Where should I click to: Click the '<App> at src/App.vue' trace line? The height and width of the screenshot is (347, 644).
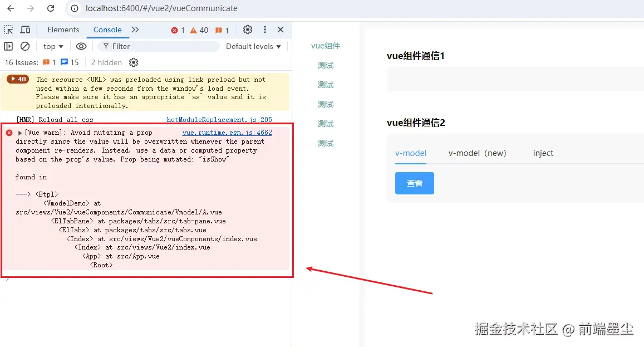coord(121,256)
